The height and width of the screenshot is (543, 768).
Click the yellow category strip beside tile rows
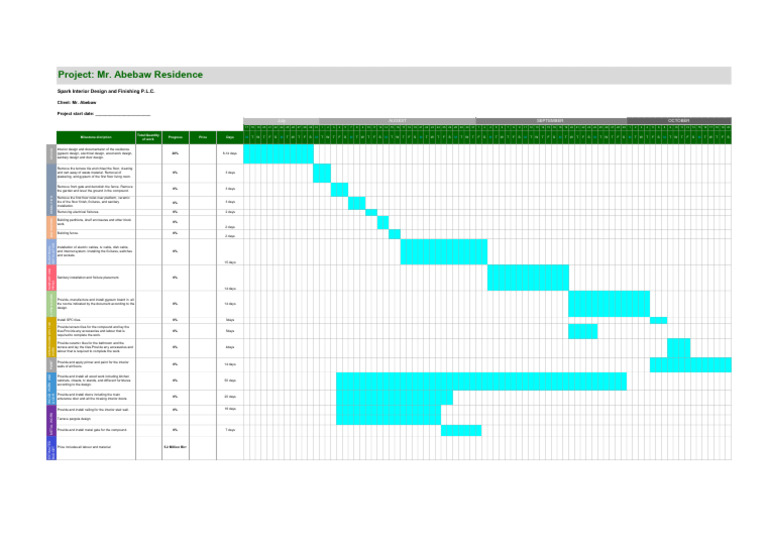(x=51, y=337)
